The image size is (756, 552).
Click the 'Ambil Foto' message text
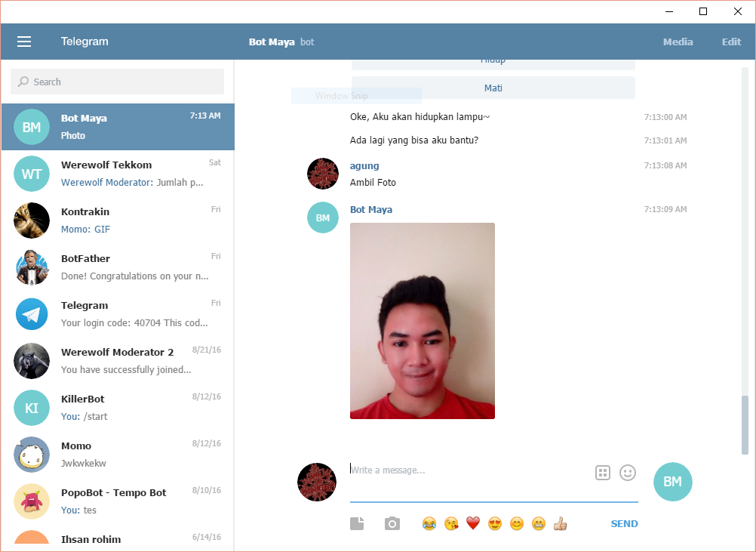coord(373,183)
